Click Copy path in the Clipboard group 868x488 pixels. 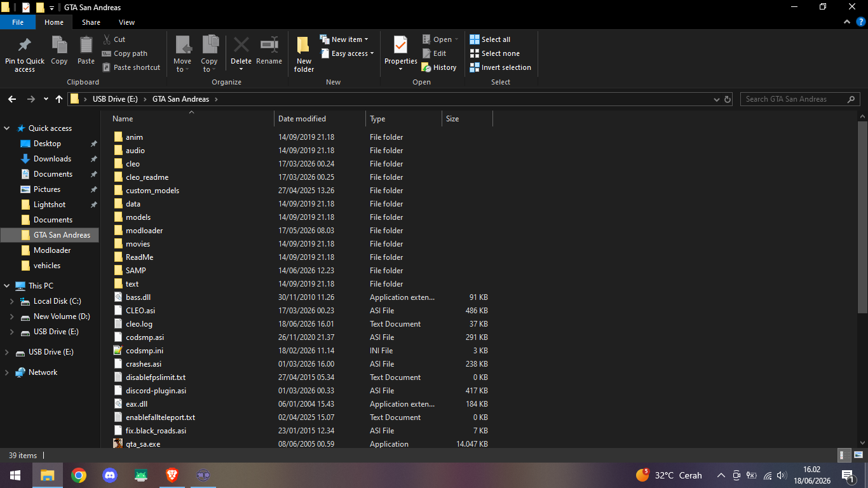(x=125, y=53)
